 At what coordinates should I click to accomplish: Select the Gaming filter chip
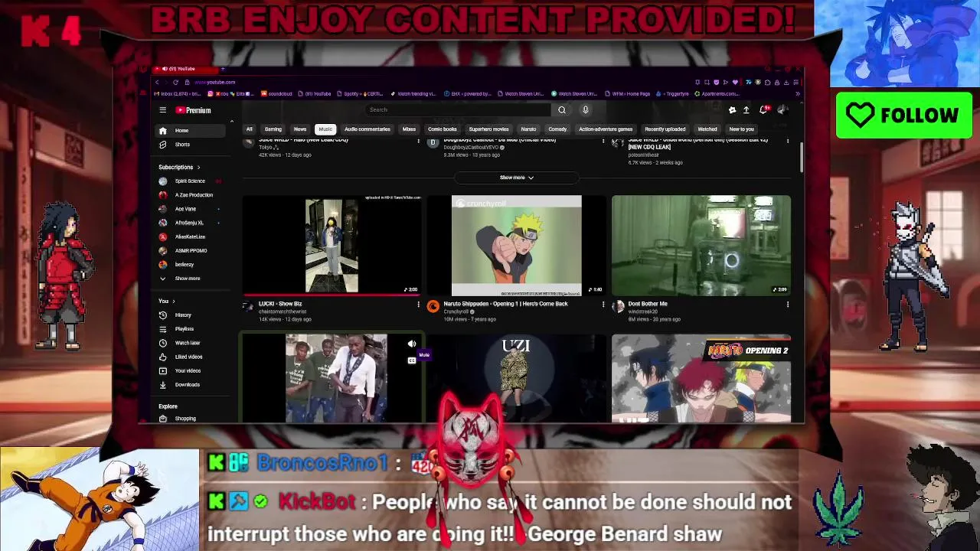(x=273, y=129)
